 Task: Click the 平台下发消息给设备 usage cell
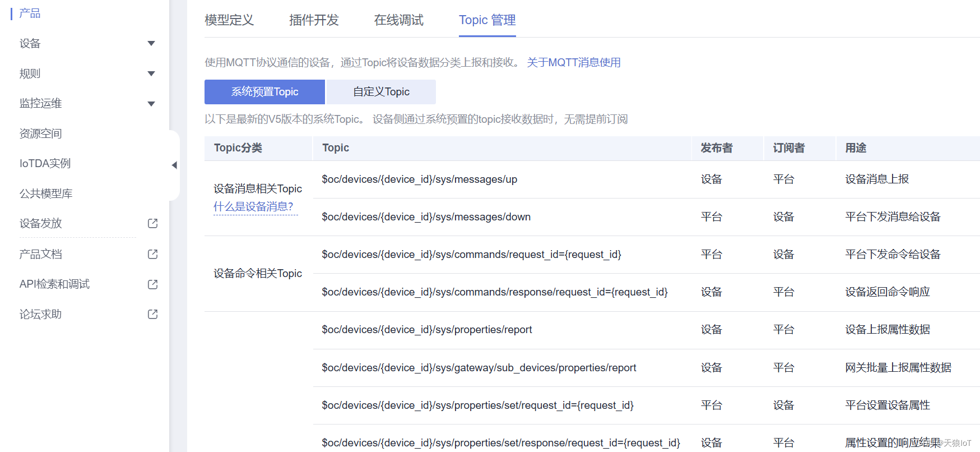(x=893, y=217)
